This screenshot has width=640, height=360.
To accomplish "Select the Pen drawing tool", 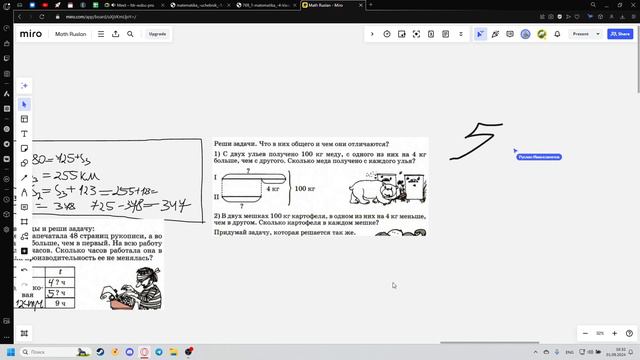I will [x=24, y=192].
